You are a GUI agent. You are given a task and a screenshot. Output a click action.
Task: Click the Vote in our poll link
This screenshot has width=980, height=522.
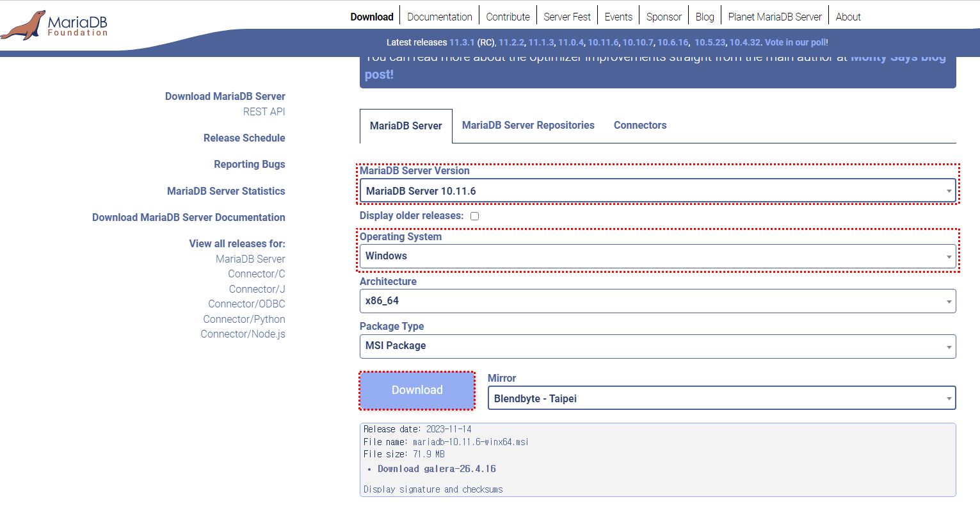[x=795, y=42]
